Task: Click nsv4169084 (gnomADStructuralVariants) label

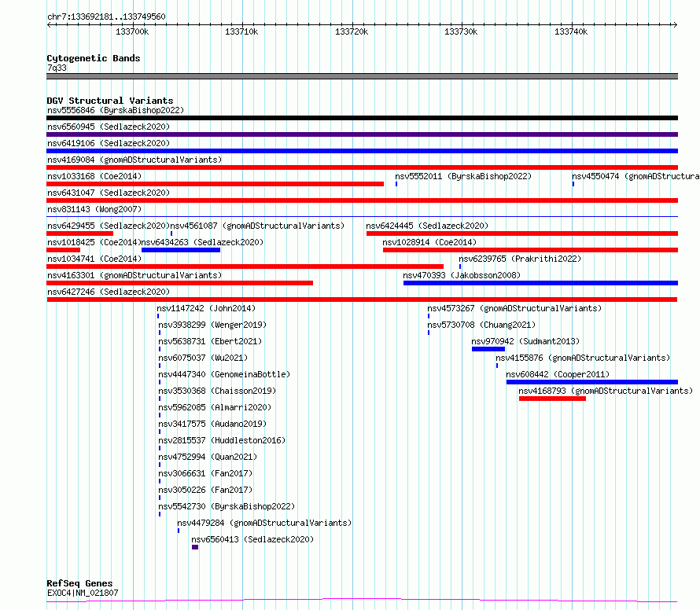Action: pyautogui.click(x=134, y=160)
